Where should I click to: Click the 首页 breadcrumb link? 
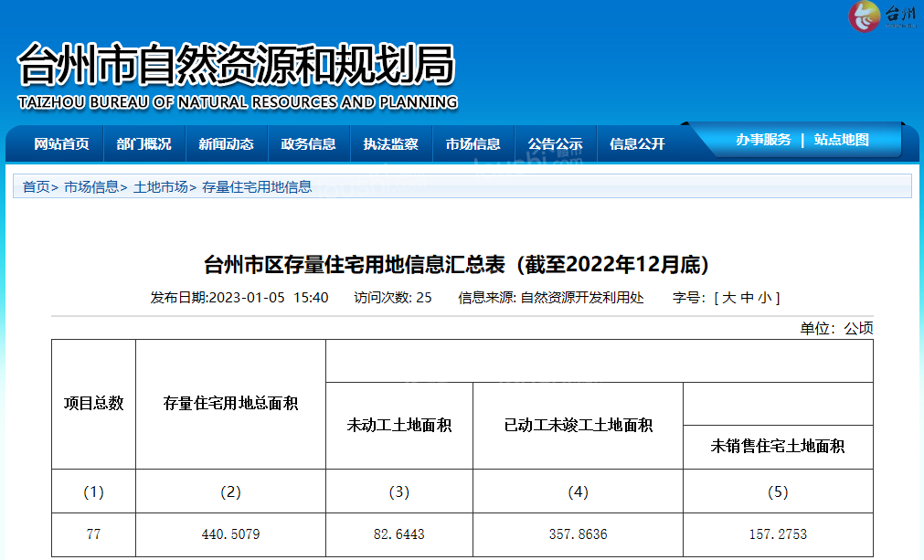(37, 186)
